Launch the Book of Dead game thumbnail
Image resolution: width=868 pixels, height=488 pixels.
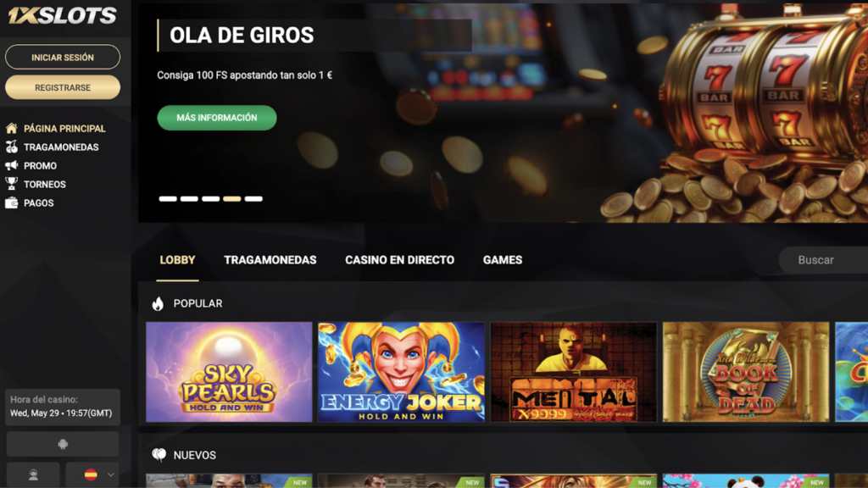pyautogui.click(x=746, y=373)
